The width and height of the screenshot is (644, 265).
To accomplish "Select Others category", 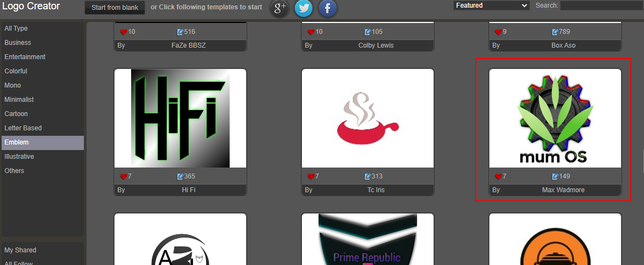I will 43,171.
